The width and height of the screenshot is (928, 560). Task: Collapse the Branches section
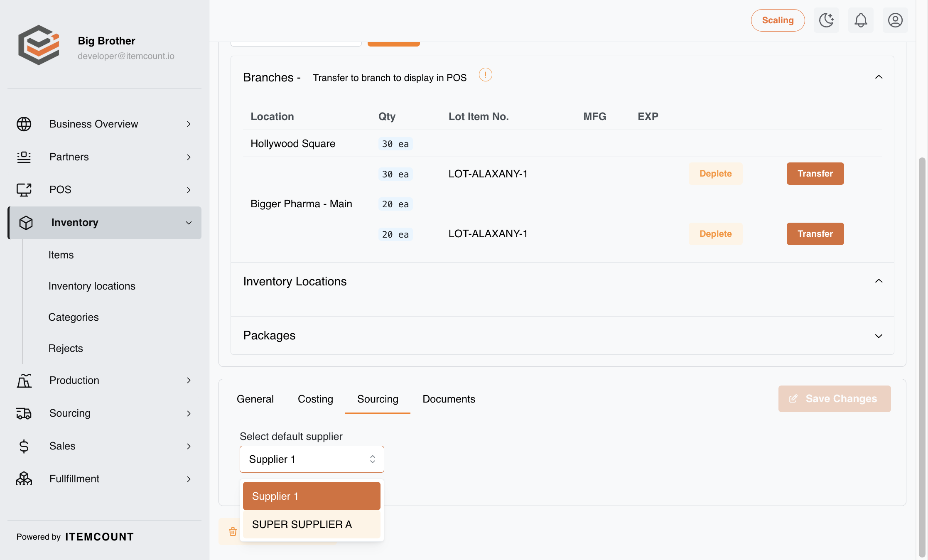tap(879, 77)
